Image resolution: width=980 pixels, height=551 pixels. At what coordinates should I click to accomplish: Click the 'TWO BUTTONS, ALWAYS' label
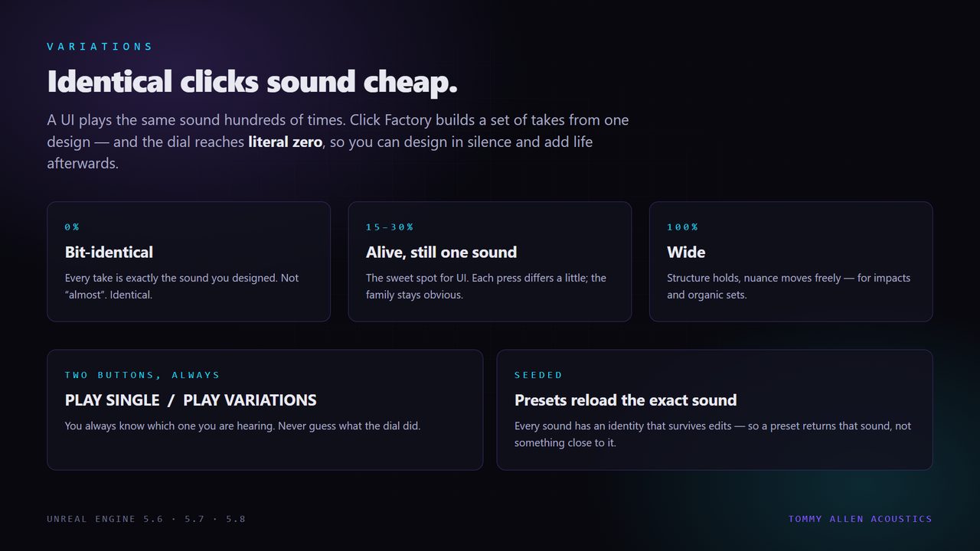(142, 375)
